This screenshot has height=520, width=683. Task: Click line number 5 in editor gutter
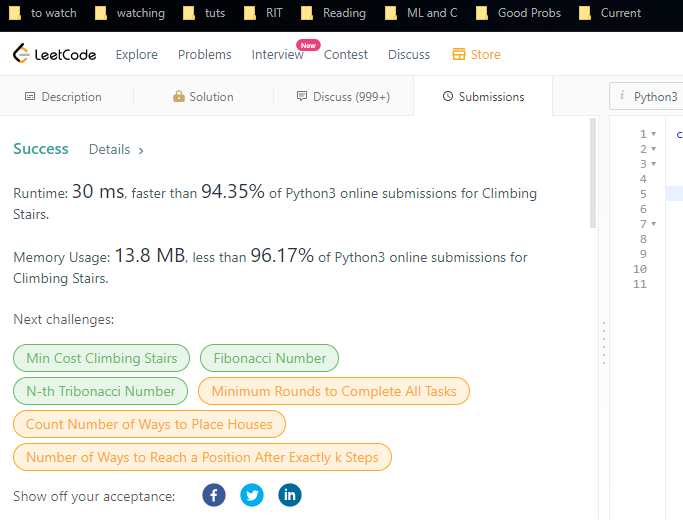[643, 194]
